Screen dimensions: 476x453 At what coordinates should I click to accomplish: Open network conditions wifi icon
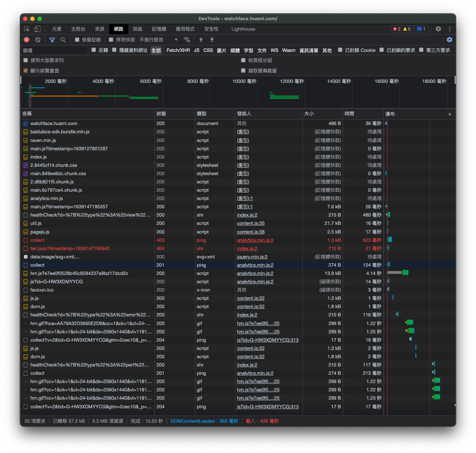pyautogui.click(x=187, y=40)
